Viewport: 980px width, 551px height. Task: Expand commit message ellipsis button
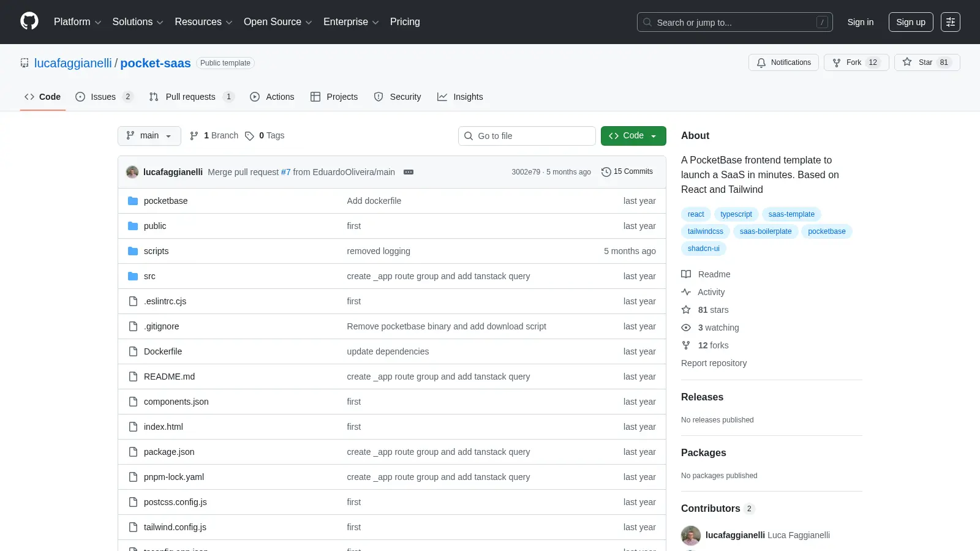[x=409, y=172]
